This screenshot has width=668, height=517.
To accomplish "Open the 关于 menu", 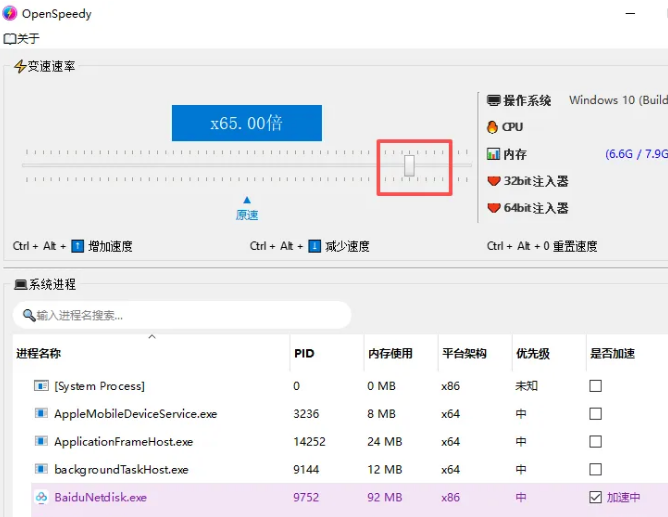I will pyautogui.click(x=21, y=39).
